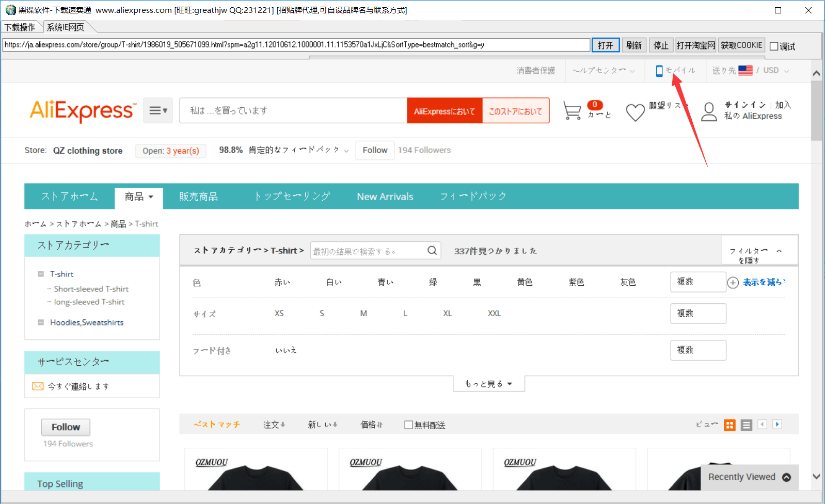This screenshot has height=504, width=825.
Task: Open the ストアホーム store home tab
Action: [x=70, y=197]
